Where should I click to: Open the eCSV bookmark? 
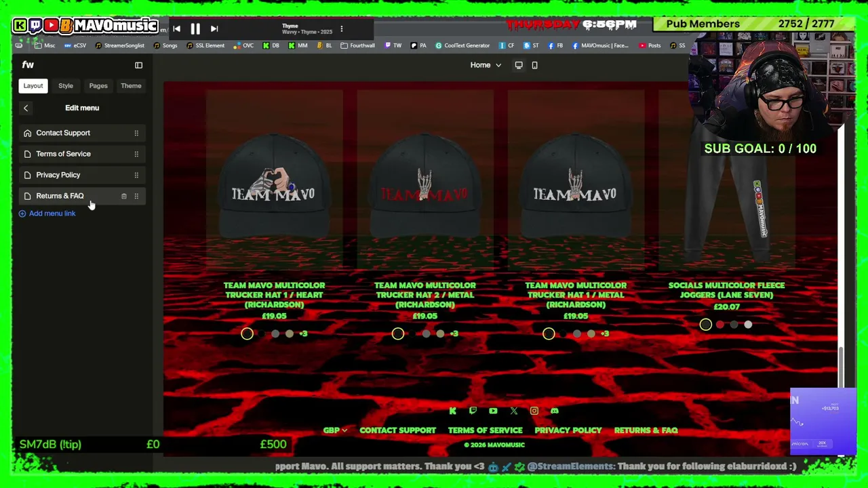[75, 45]
